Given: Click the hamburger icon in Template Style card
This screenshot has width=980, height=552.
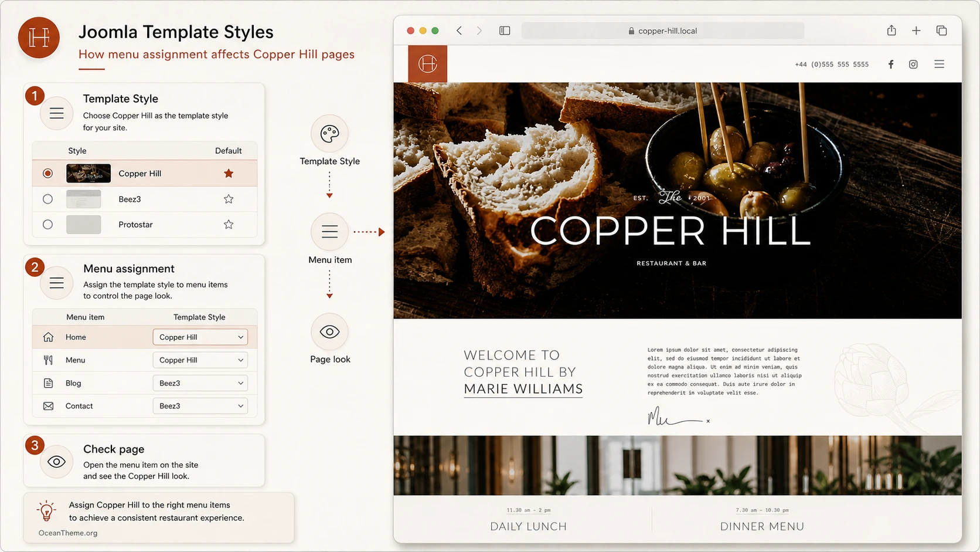Looking at the screenshot, I should pos(56,113).
